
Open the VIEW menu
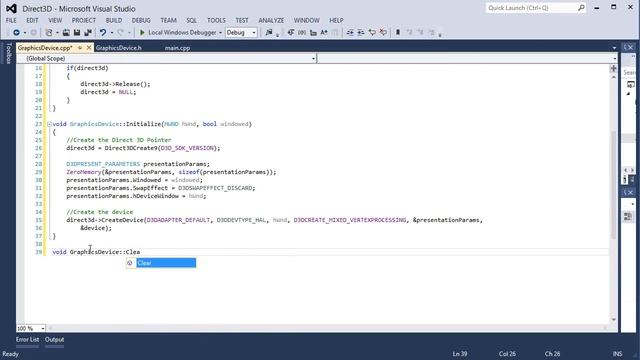click(55, 20)
